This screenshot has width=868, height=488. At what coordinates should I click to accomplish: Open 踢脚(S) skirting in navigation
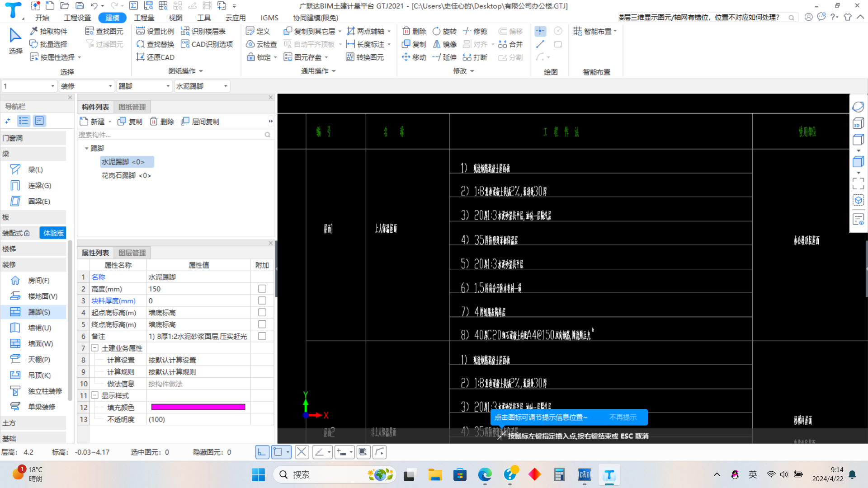pyautogui.click(x=33, y=312)
